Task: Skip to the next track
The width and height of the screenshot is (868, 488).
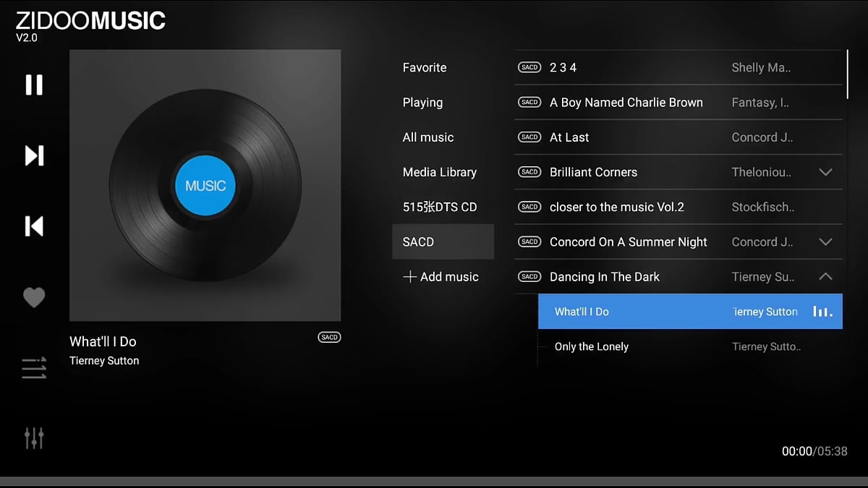Action: tap(33, 155)
